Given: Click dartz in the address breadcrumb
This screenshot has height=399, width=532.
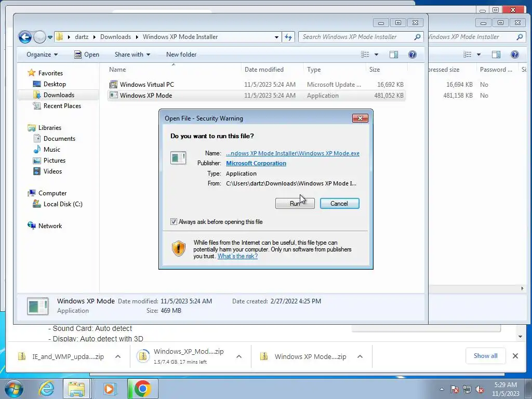Looking at the screenshot, I should click(x=82, y=37).
